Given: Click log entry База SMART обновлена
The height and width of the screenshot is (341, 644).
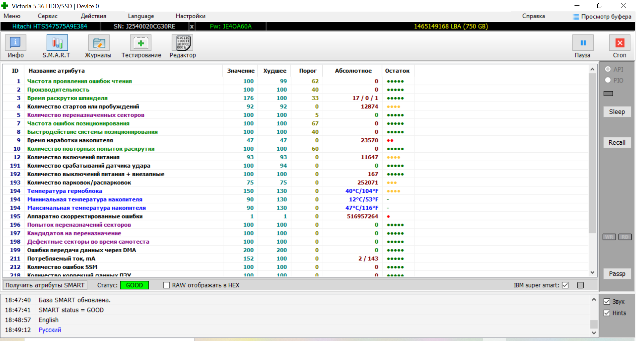Looking at the screenshot, I should click(74, 300).
